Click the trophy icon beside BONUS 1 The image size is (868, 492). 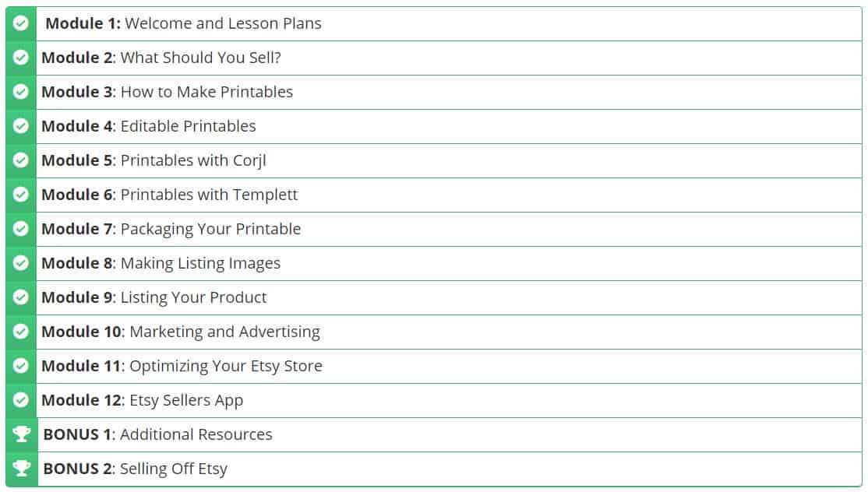(x=21, y=434)
